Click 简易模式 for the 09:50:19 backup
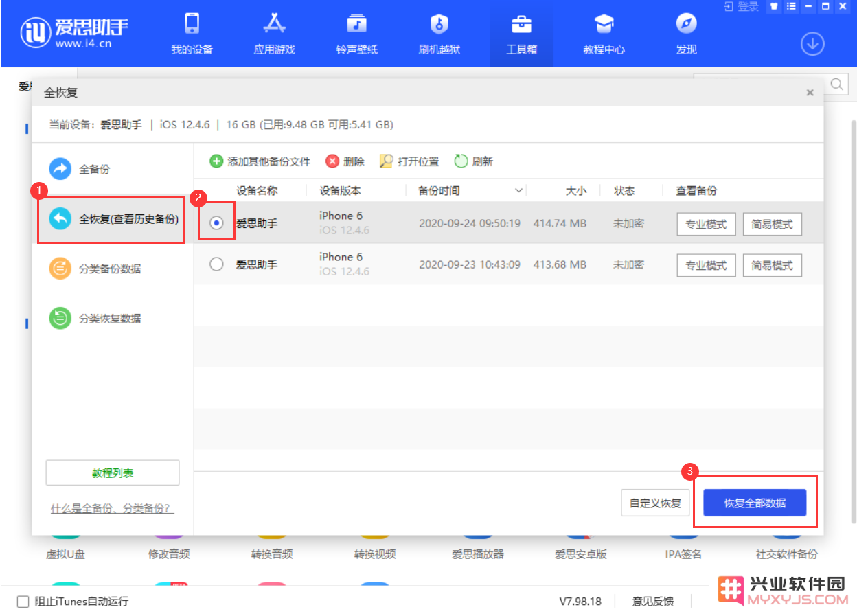 (772, 224)
